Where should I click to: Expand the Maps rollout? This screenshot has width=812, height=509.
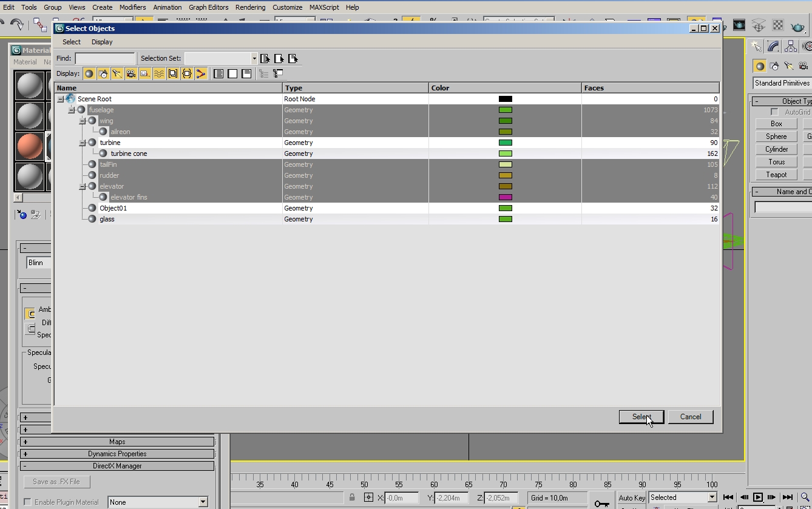coord(117,442)
